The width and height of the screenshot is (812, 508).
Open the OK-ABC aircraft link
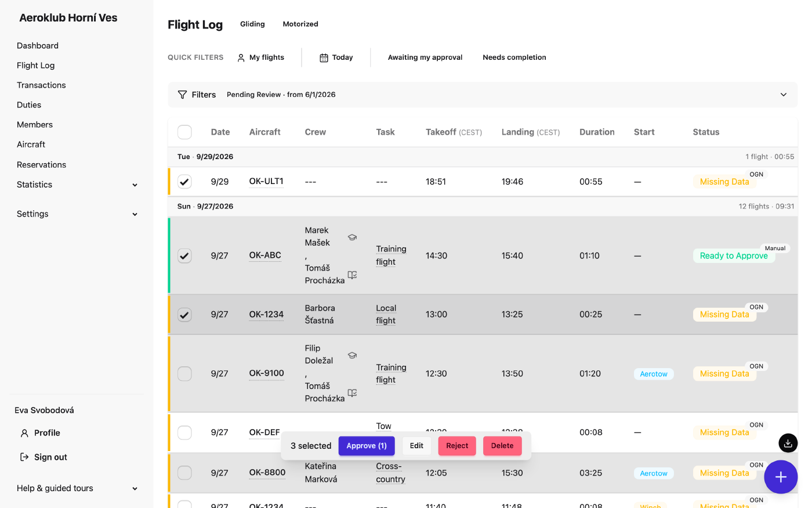[265, 255]
